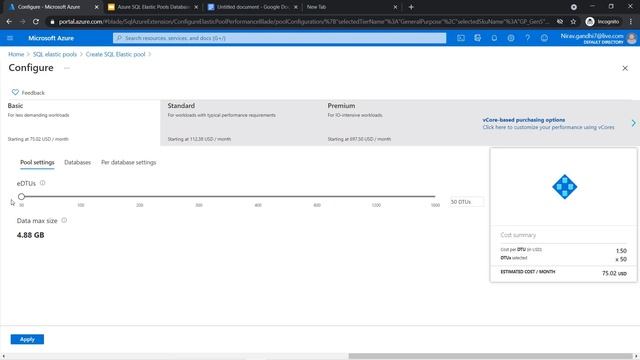Open the Chrome three-dot menu
640x360 pixels.
[631, 22]
